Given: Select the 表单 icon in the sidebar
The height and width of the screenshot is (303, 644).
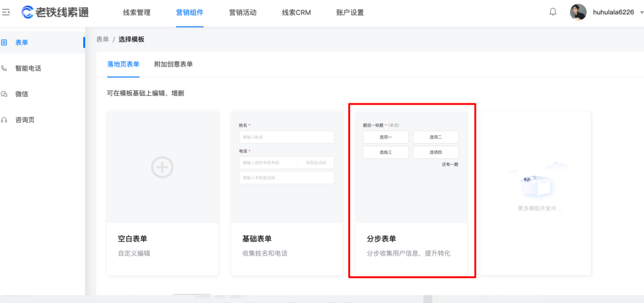Looking at the screenshot, I should tap(5, 42).
